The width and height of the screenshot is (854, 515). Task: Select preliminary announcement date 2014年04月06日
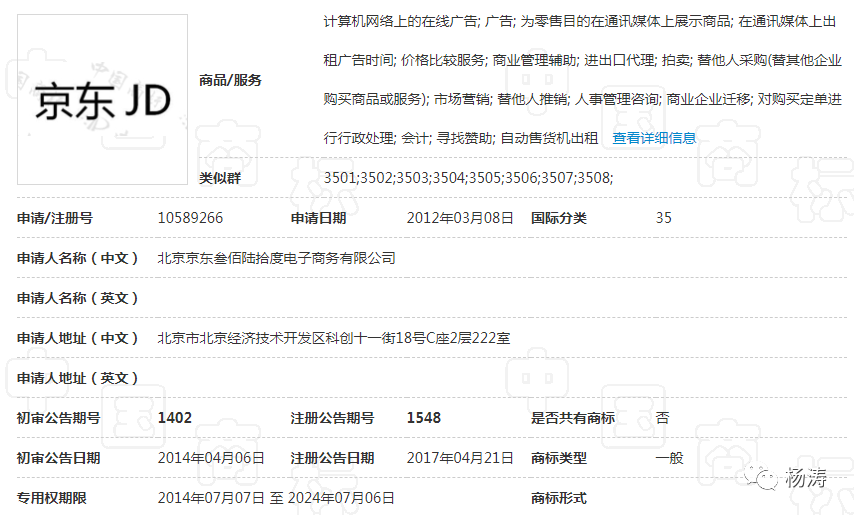[x=211, y=458]
